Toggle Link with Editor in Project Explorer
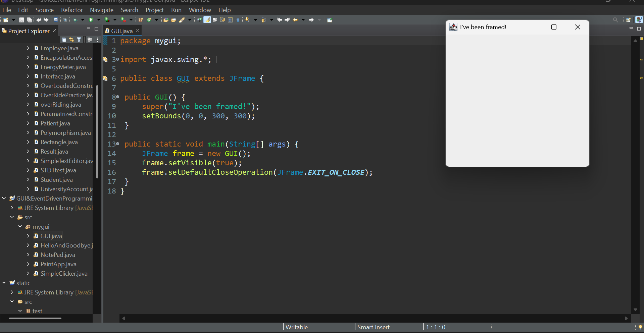The image size is (644, 333). click(72, 40)
